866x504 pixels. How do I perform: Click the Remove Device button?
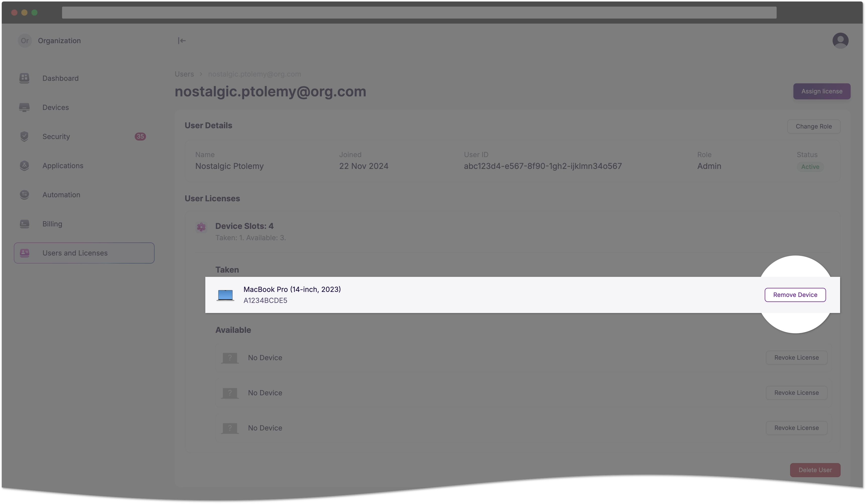pos(795,295)
